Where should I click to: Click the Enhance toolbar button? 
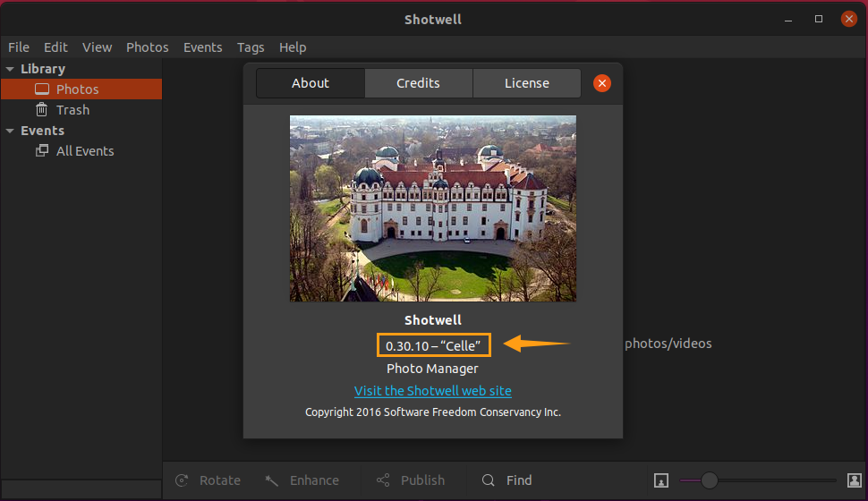(302, 480)
